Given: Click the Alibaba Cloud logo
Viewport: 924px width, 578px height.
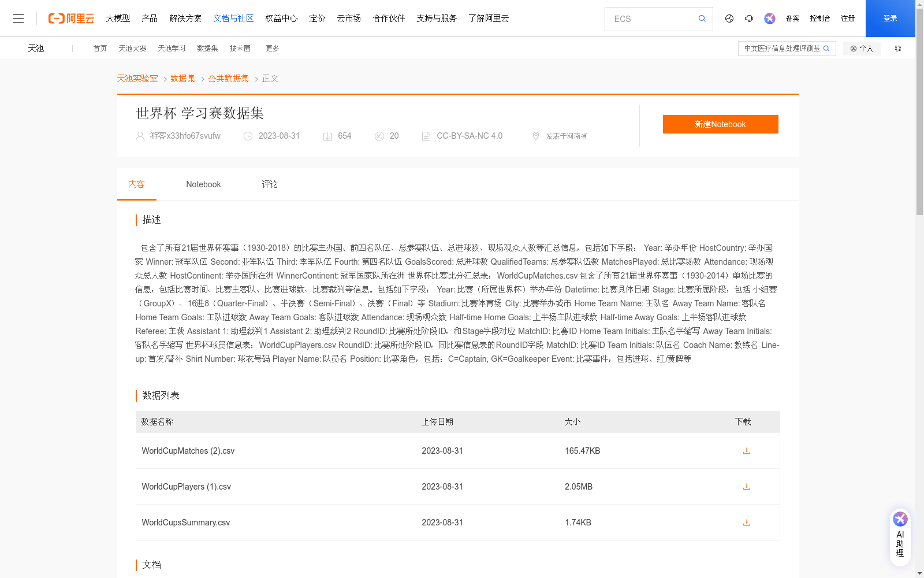Looking at the screenshot, I should coord(71,18).
